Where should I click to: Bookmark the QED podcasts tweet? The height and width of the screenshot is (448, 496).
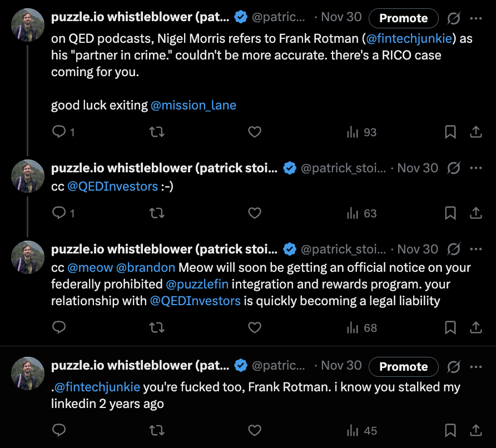(x=450, y=132)
